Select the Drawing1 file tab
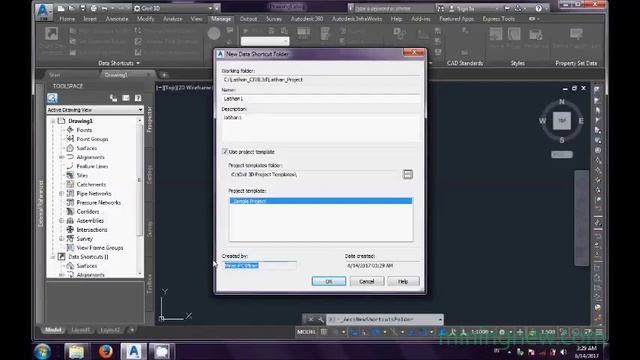Screen dimensions: 640x360 [x=116, y=75]
